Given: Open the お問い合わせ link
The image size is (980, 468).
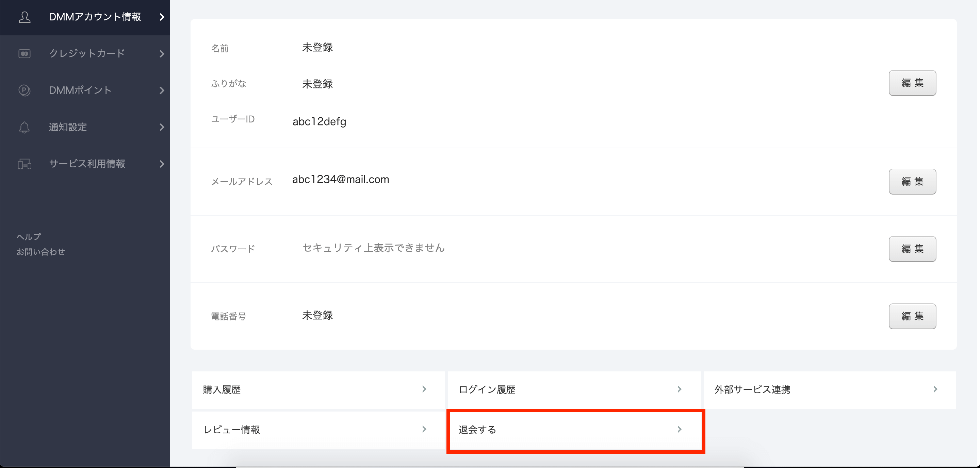Looking at the screenshot, I should click(41, 252).
